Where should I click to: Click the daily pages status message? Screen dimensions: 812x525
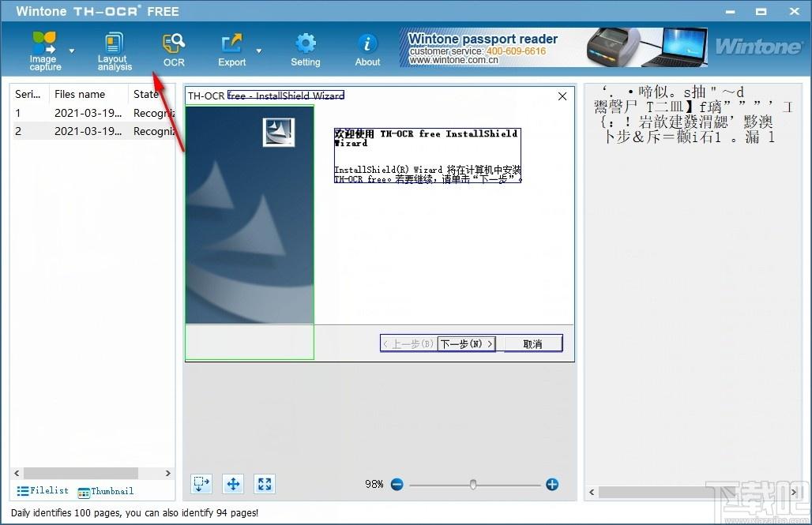point(134,513)
